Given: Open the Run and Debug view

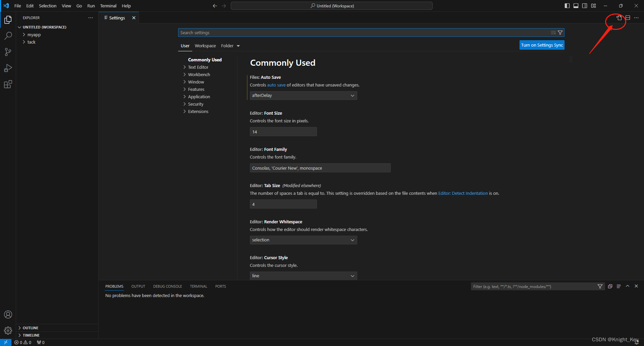Looking at the screenshot, I should click(8, 68).
